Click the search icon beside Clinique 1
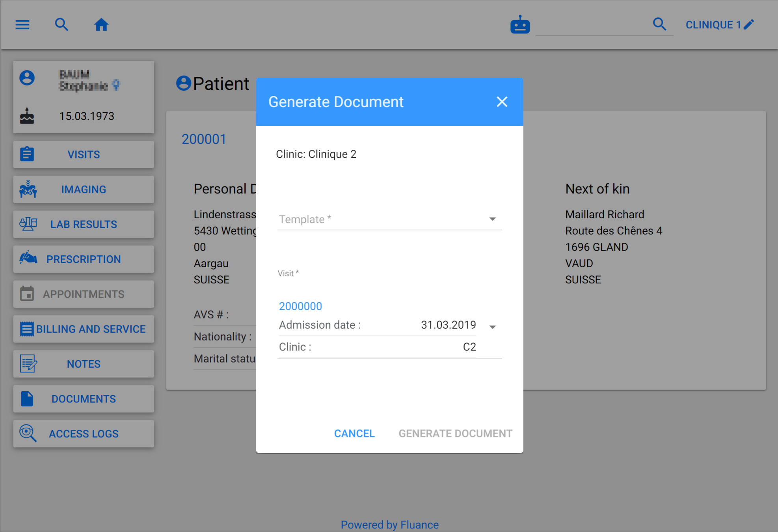The width and height of the screenshot is (778, 532). (x=659, y=24)
